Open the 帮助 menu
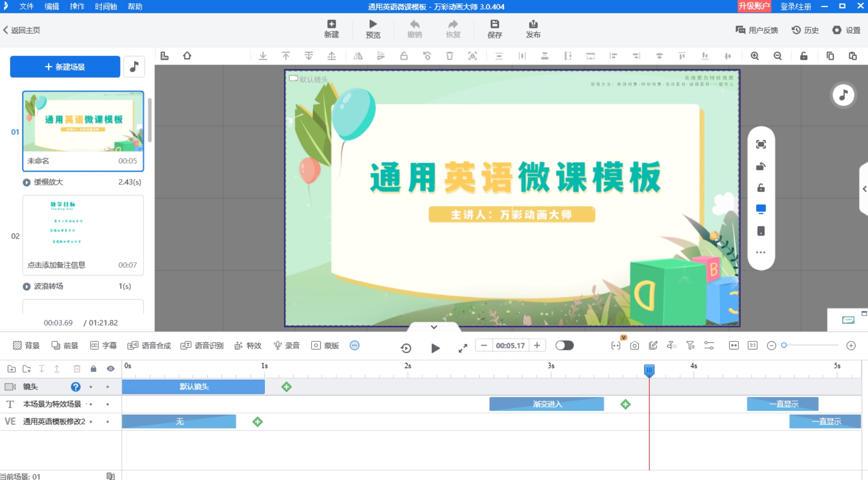 (x=135, y=6)
